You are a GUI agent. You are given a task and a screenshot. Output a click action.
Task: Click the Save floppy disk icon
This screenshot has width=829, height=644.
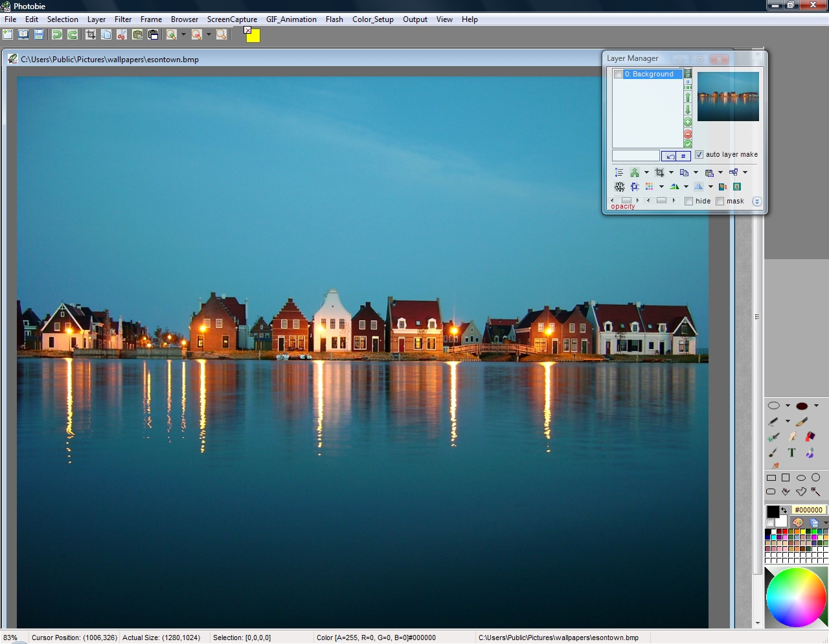(39, 34)
